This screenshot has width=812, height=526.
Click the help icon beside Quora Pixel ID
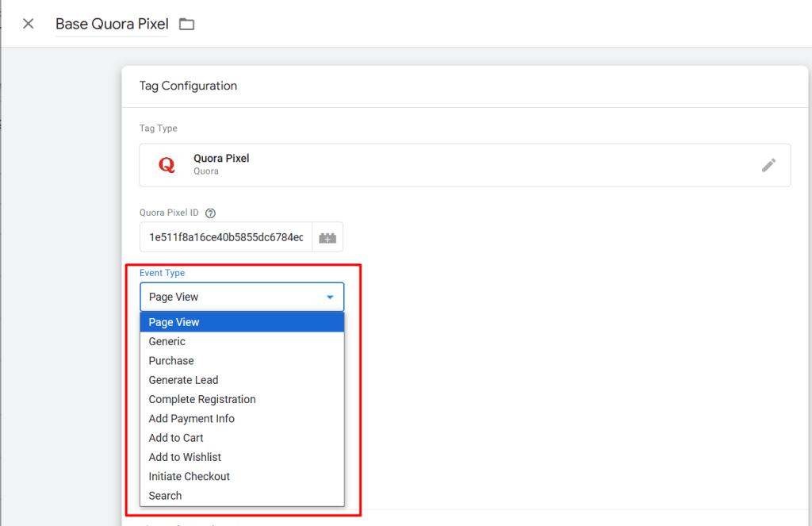tap(210, 213)
